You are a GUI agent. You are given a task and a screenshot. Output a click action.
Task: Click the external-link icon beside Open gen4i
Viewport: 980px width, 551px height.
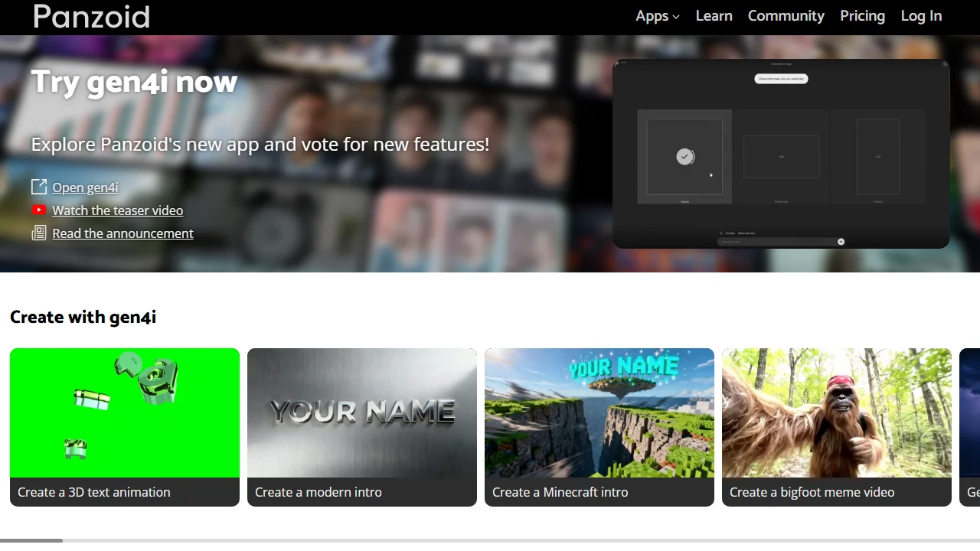coord(39,187)
